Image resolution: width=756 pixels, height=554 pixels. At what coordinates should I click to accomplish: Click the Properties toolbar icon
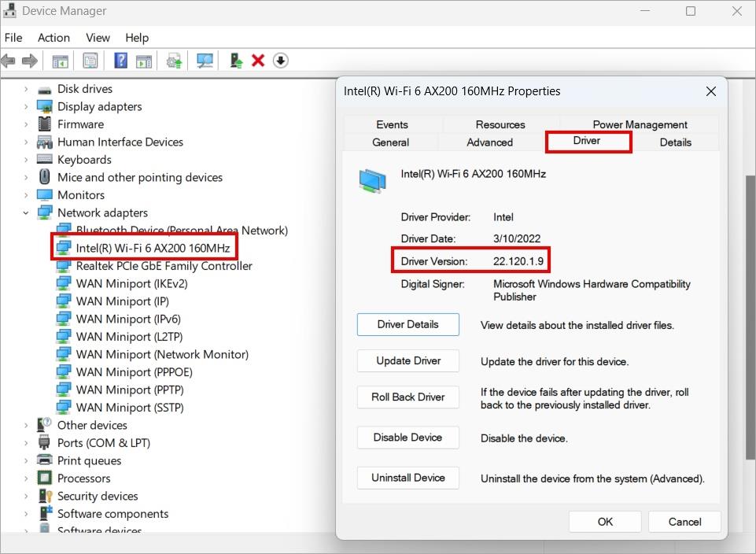[x=90, y=61]
